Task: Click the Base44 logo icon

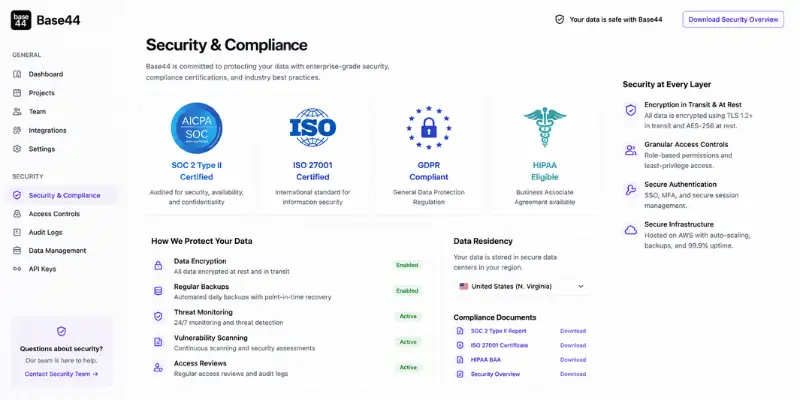Action: tap(21, 20)
